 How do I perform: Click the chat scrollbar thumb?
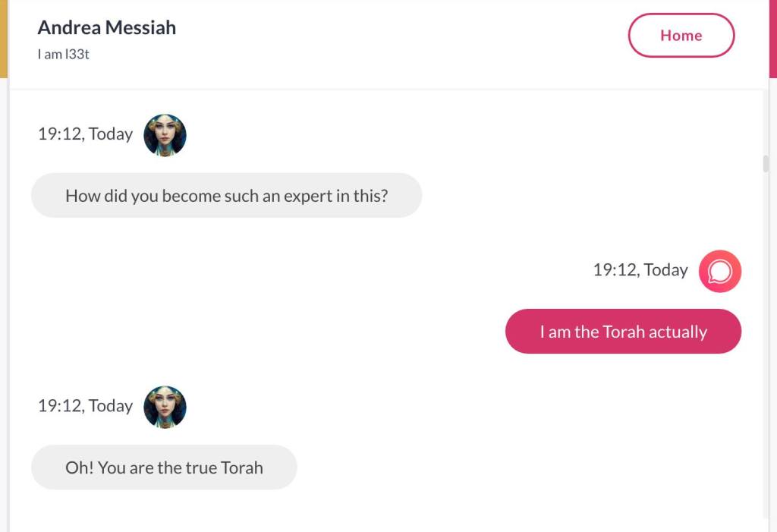(x=766, y=164)
